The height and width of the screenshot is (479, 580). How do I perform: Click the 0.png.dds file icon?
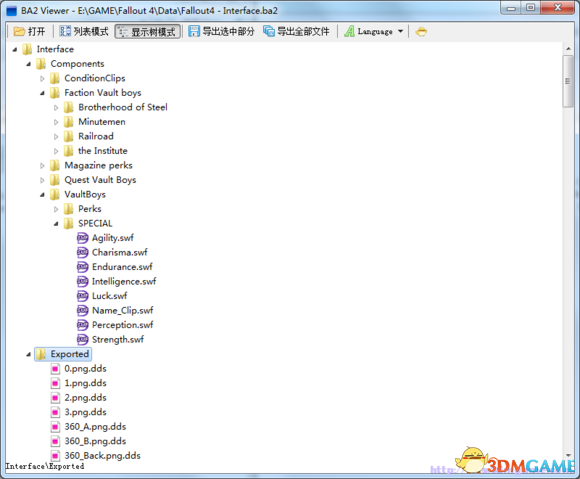(x=55, y=369)
